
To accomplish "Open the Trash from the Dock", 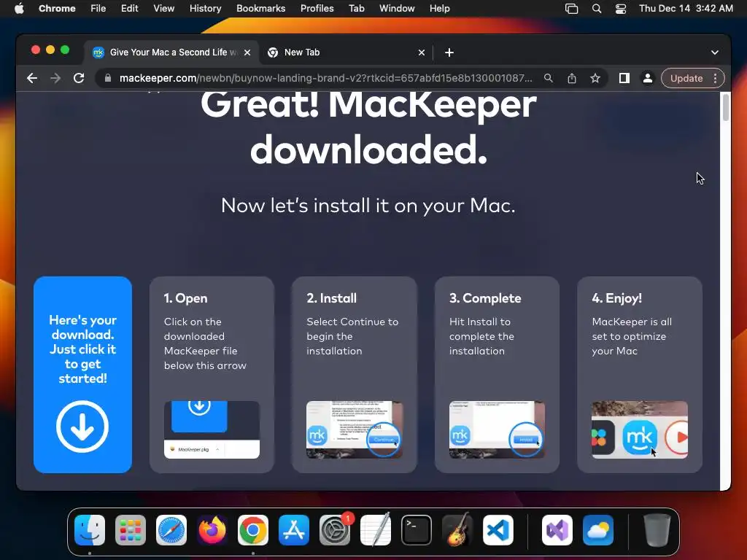I will click(657, 530).
